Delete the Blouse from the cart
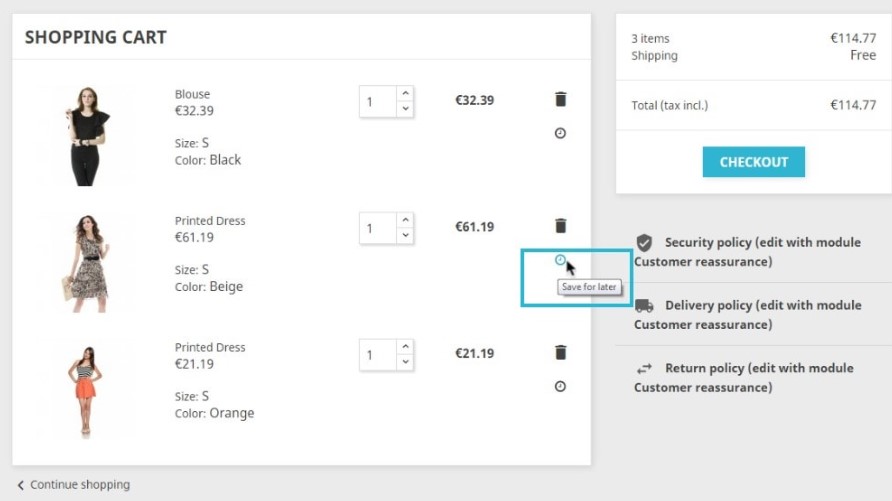 click(x=560, y=99)
